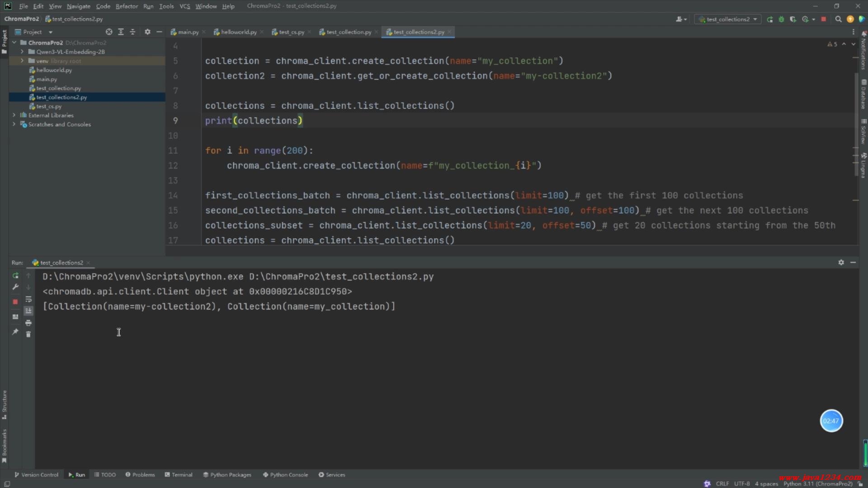
Task: Open Search Everywhere magnifier icon
Action: pos(838,19)
